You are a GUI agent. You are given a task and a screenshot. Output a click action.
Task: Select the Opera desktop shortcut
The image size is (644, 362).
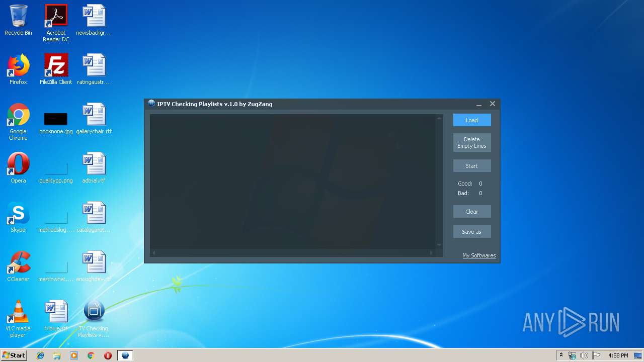coord(18,168)
